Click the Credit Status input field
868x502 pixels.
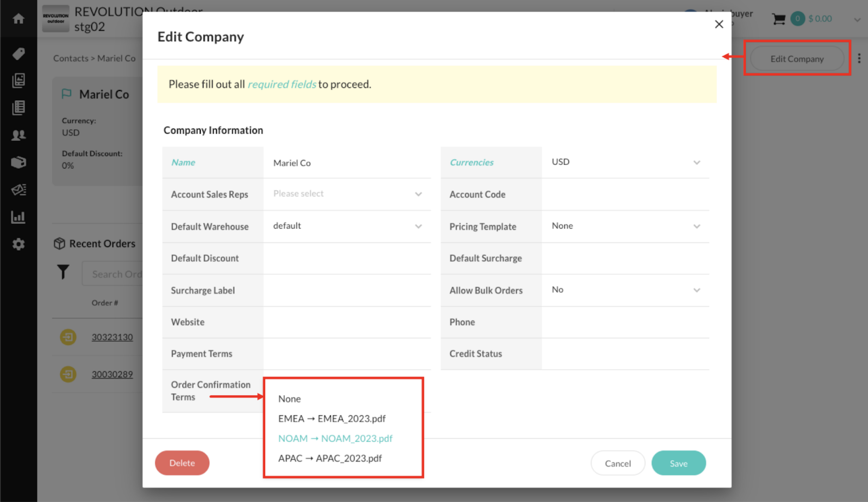pos(625,354)
